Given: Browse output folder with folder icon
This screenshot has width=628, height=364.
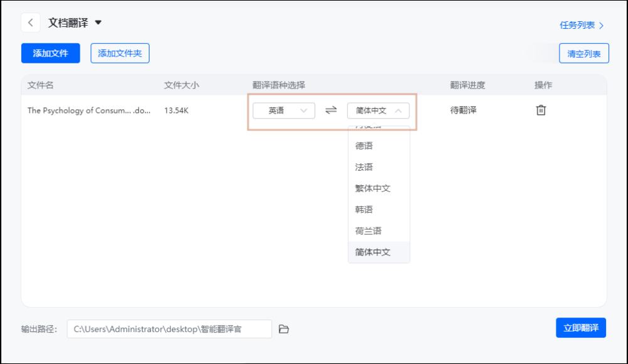Looking at the screenshot, I should coord(284,329).
